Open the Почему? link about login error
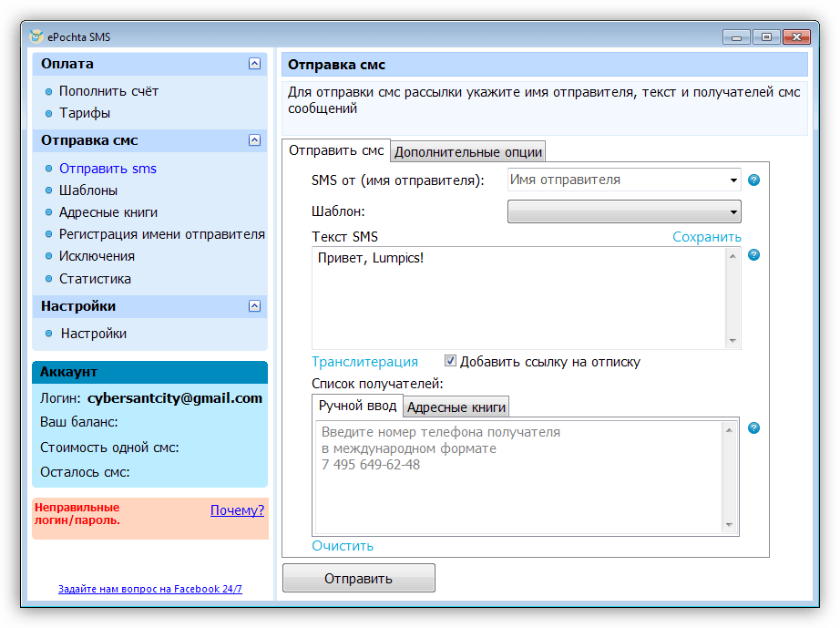Viewport: 840px width, 628px height. point(237,510)
